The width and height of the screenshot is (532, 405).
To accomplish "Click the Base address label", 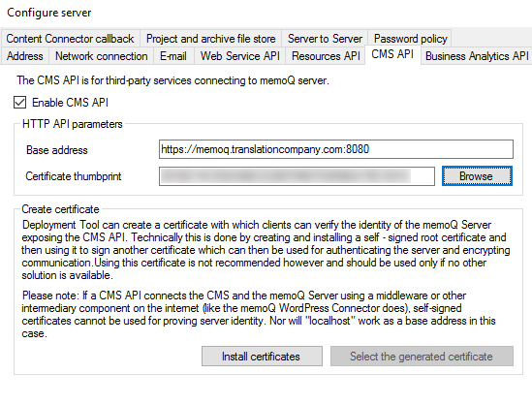I will [57, 150].
